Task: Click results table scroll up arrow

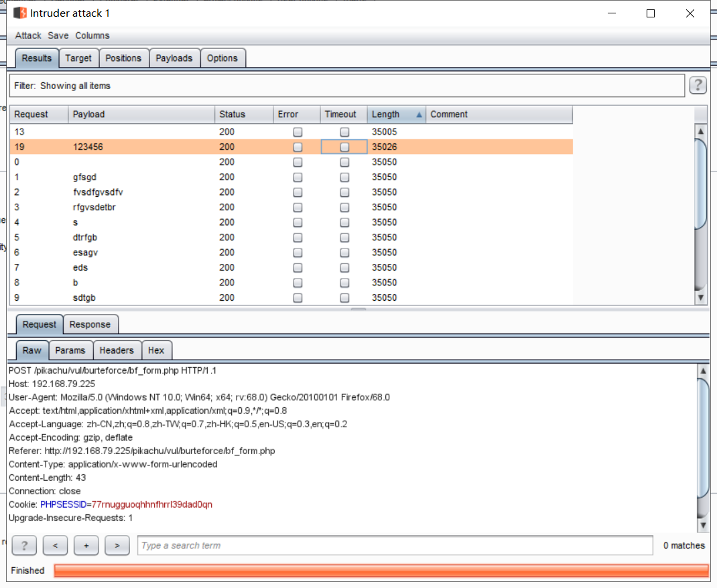Action: coord(700,131)
